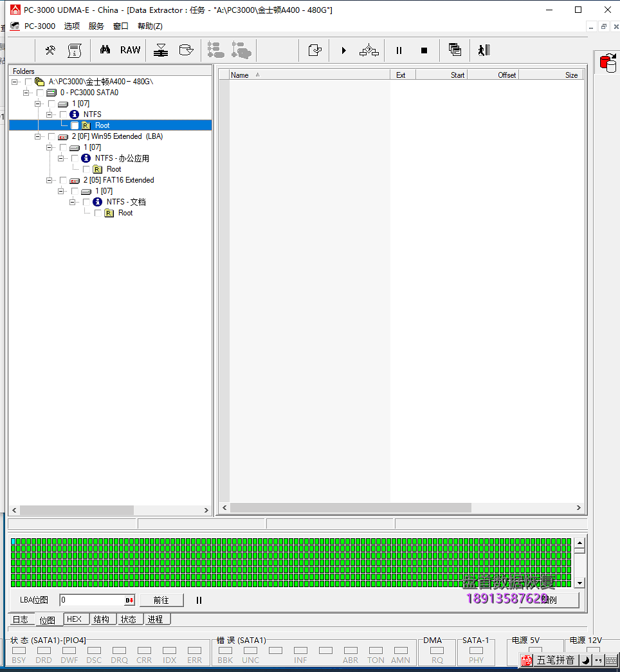Click the cascaded windows toolbar icon
This screenshot has width=620, height=672.
click(x=455, y=50)
